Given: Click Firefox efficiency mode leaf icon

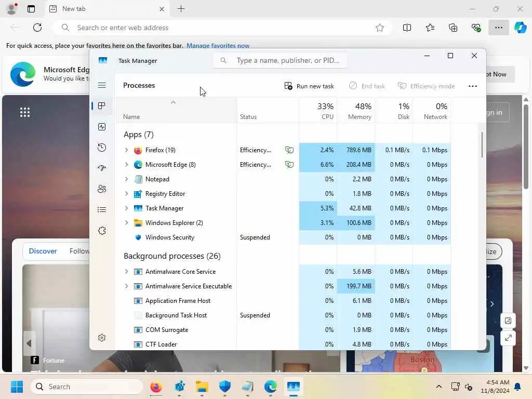Looking at the screenshot, I should [x=289, y=150].
